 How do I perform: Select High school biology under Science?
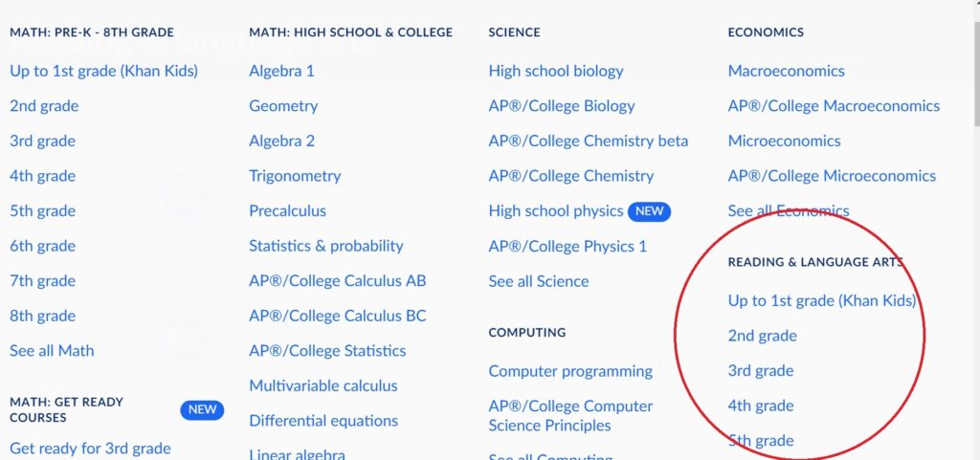click(556, 71)
